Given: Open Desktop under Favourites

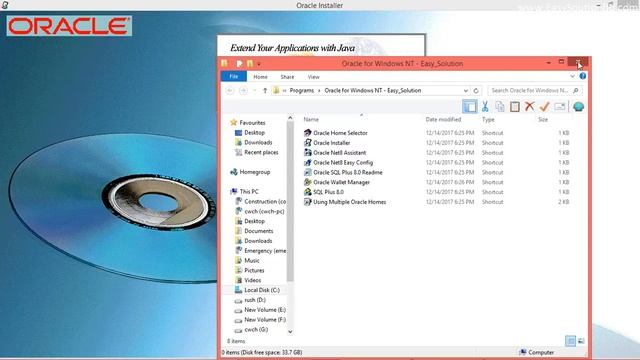Looking at the screenshot, I should click(250, 133).
